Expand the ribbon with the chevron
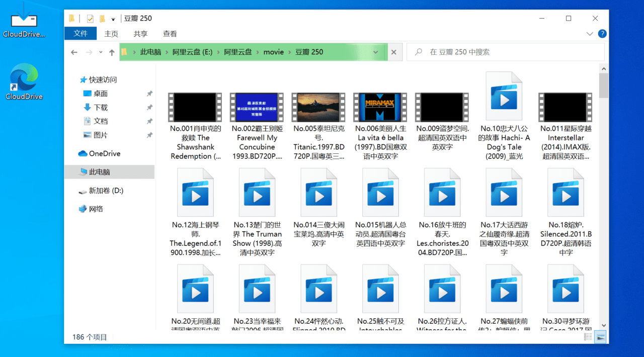Screen dimensions: 644x357 tap(590, 34)
